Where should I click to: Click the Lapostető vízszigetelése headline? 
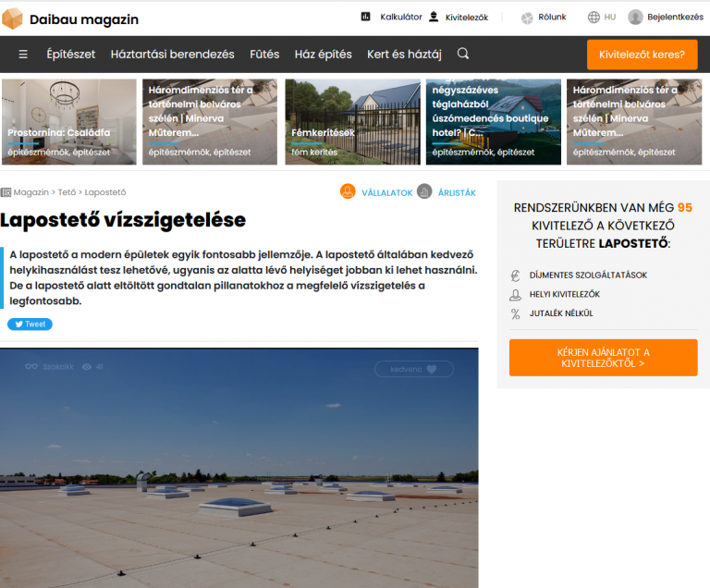[x=123, y=220]
